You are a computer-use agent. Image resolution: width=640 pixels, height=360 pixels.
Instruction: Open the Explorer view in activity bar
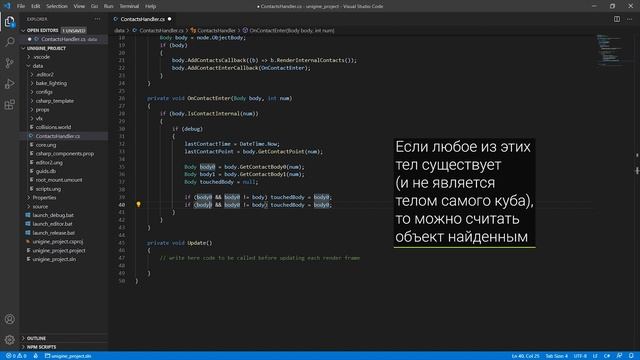click(x=9, y=22)
